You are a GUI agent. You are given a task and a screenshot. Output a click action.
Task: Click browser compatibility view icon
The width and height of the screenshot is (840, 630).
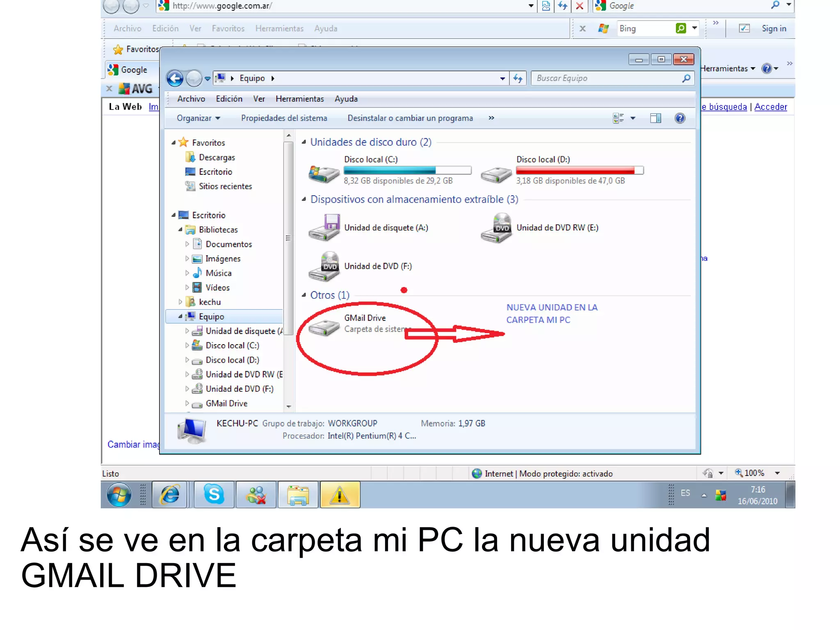pos(546,6)
